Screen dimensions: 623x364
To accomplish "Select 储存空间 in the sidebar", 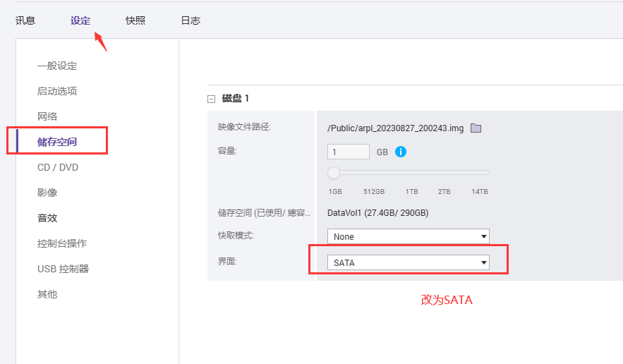I will click(x=57, y=142).
